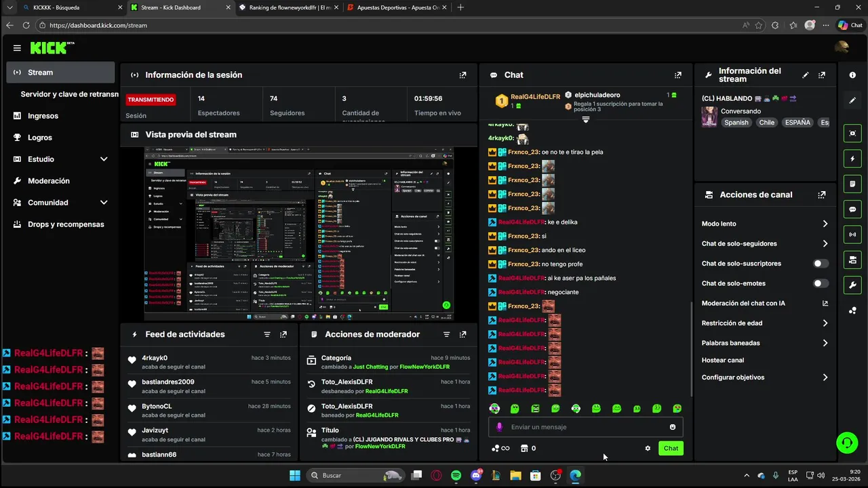Switch to the KICKKK - Búsqueda browser tab

[x=72, y=7]
